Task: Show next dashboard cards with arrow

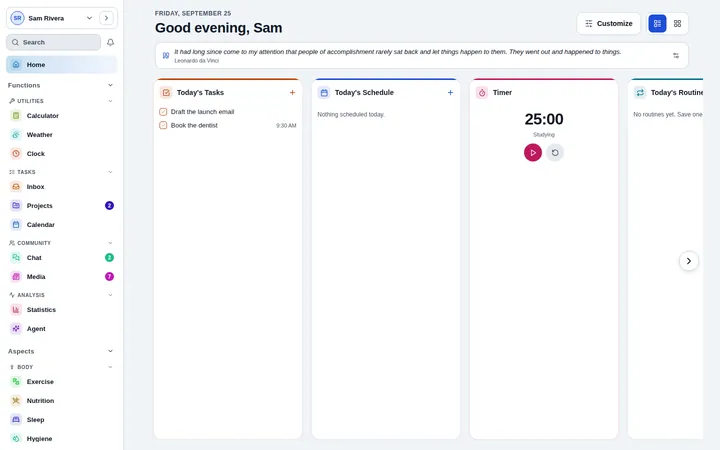Action: coord(688,261)
